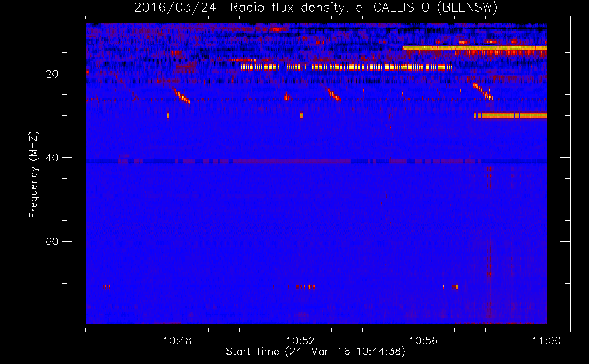589x364 pixels.
Task: Click the '20' frequency tick label
Action: tap(52, 74)
